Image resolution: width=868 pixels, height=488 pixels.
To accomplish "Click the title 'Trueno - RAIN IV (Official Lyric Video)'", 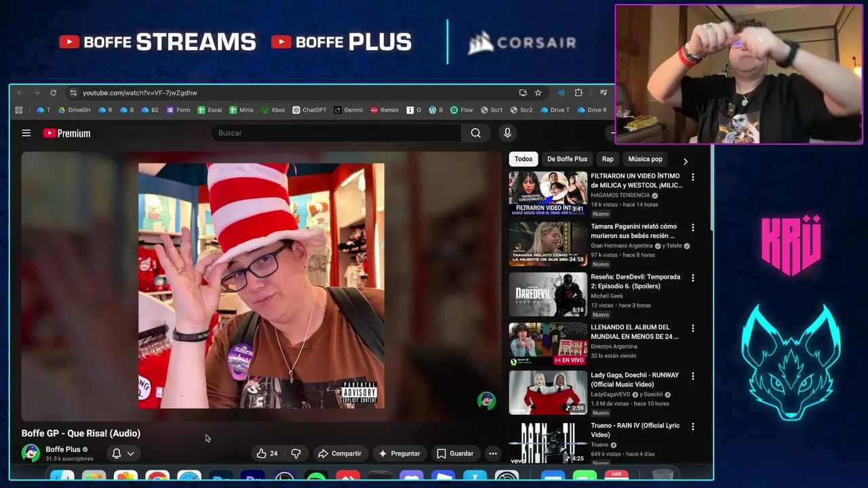I will click(635, 430).
